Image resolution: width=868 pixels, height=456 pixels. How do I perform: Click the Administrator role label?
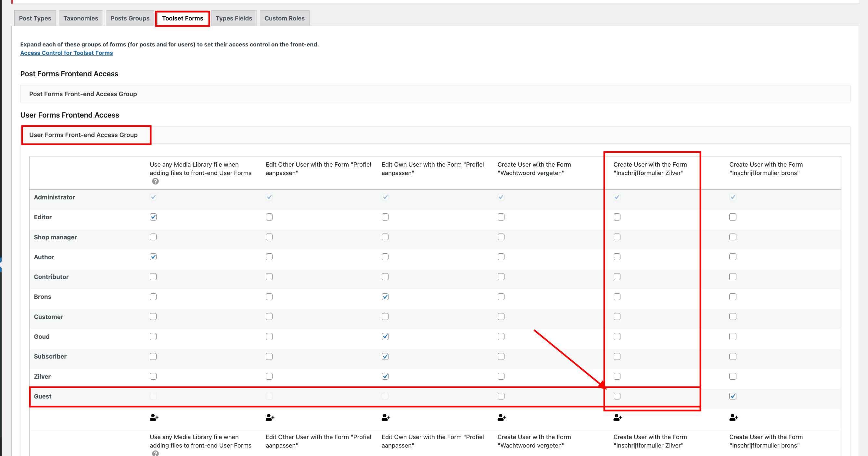(x=54, y=197)
